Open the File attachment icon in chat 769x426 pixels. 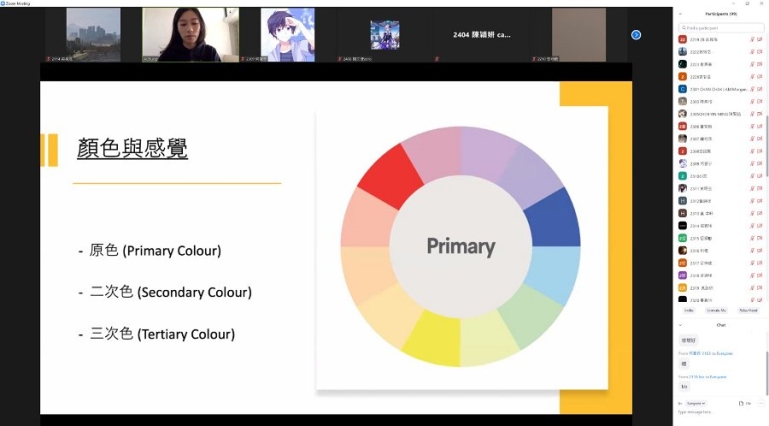point(744,403)
